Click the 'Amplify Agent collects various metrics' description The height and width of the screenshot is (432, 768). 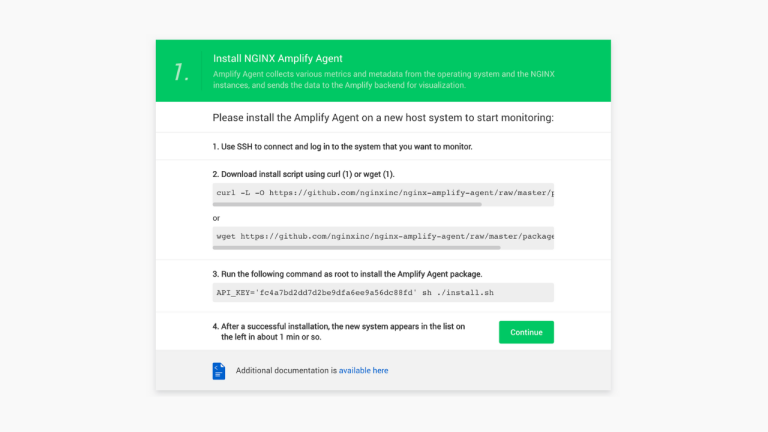click(x=384, y=79)
